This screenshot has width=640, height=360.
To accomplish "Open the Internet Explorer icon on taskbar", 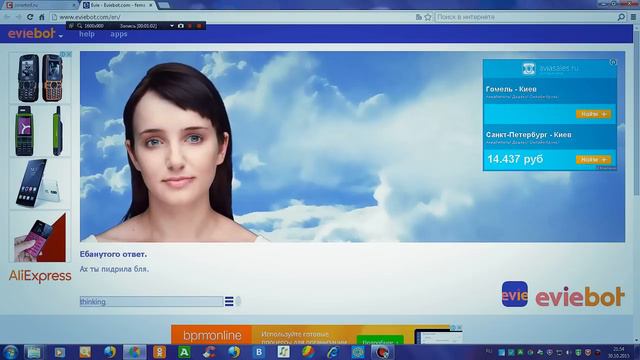I will coord(333,352).
